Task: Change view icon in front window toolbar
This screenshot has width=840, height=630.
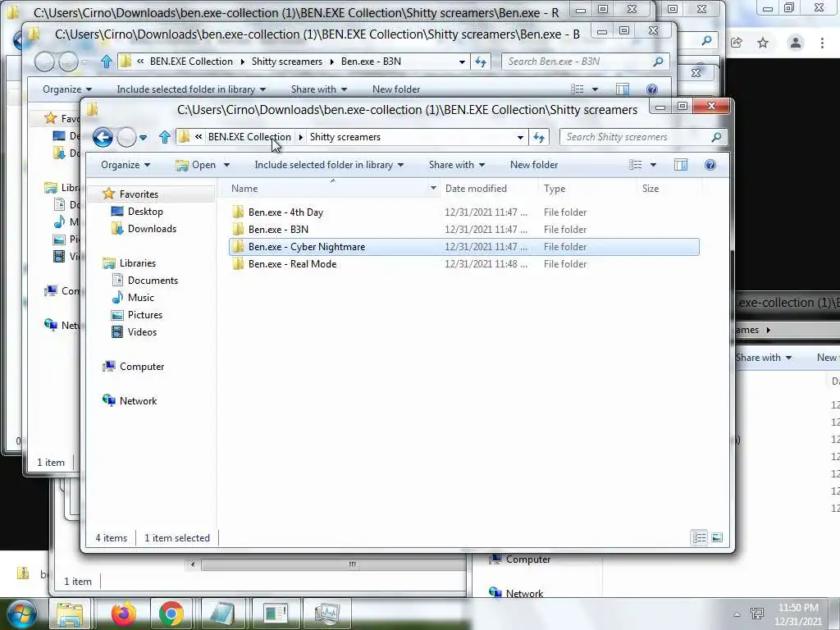Action: click(636, 165)
